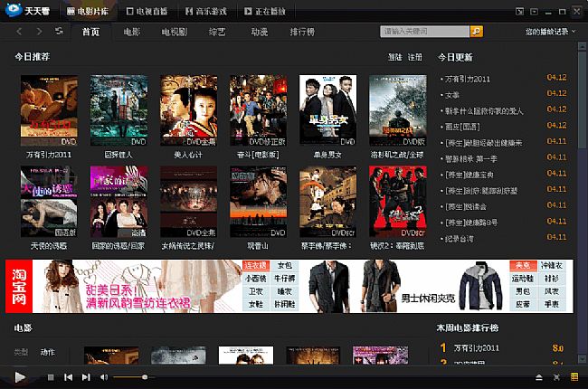588x389 pixels.
Task: Open the 美人心计 poster thumbnail
Action: 189,110
